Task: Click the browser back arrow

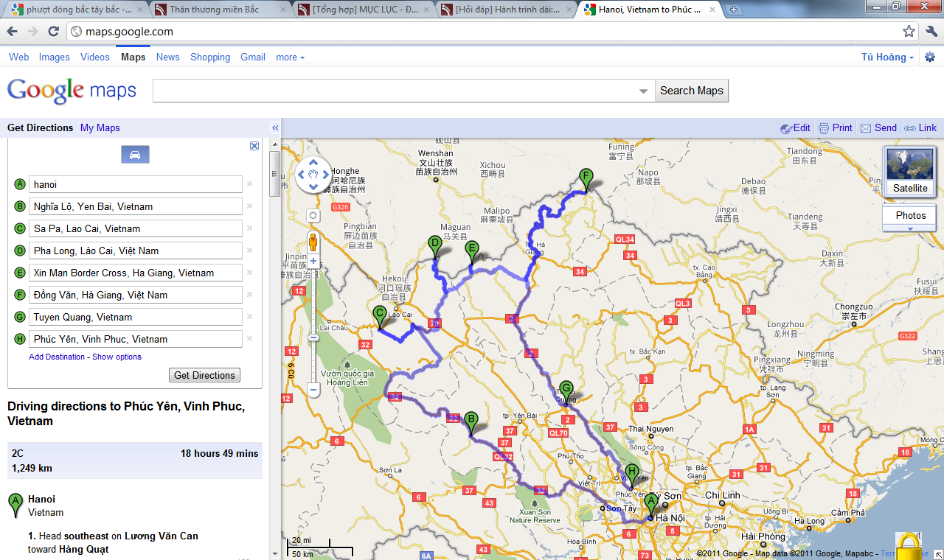Action: coord(13,32)
